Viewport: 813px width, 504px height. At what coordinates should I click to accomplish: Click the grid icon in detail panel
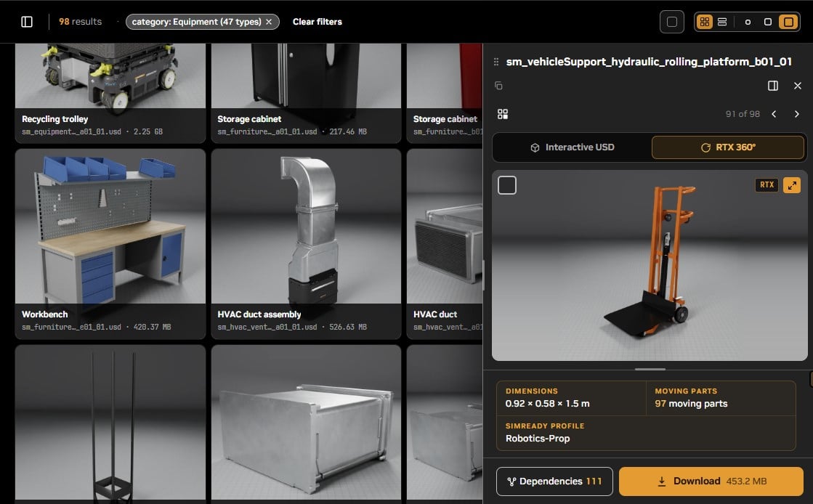point(503,114)
